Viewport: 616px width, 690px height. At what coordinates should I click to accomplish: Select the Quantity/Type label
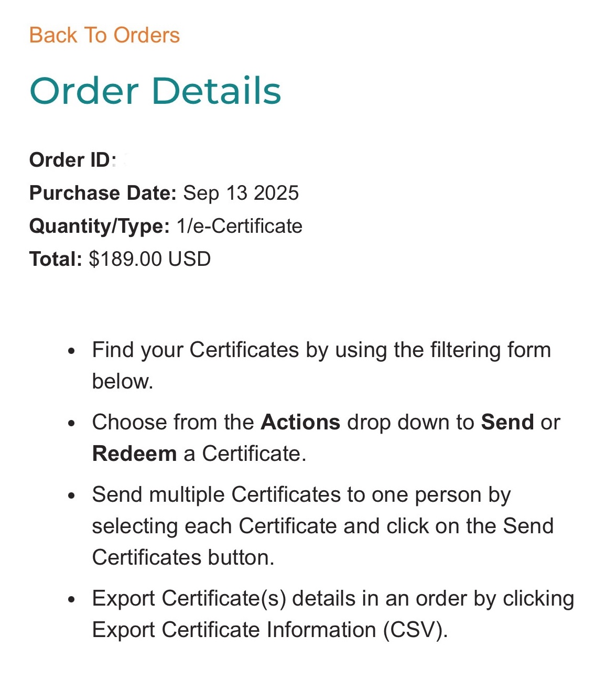[x=99, y=226]
